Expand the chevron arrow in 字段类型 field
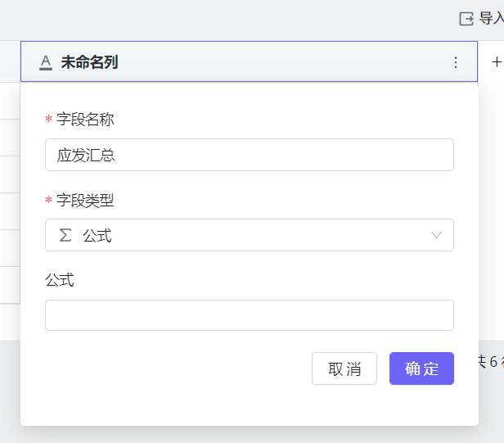504x443 pixels. tap(436, 236)
